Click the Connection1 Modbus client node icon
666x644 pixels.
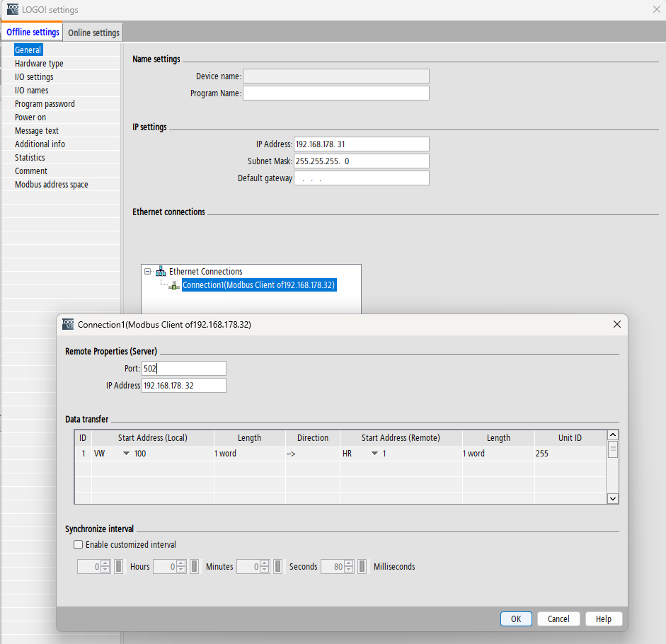(174, 285)
